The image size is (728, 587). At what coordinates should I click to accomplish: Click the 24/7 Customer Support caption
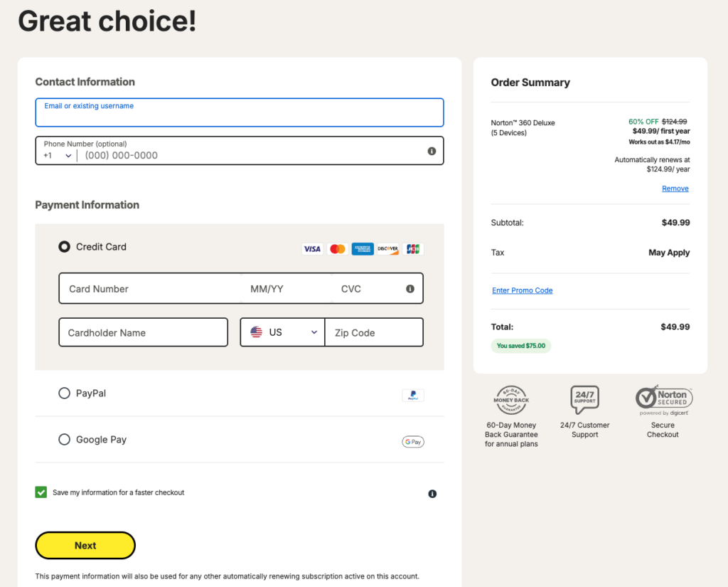[584, 430]
